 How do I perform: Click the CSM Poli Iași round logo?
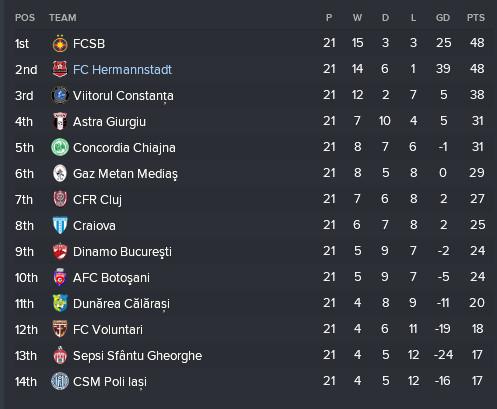60,381
